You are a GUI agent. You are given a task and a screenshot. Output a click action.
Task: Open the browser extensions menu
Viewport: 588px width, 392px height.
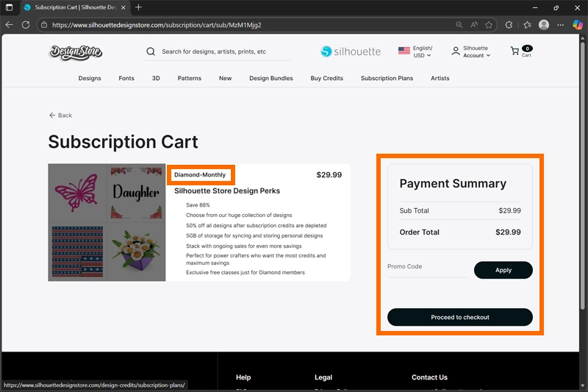click(x=509, y=24)
